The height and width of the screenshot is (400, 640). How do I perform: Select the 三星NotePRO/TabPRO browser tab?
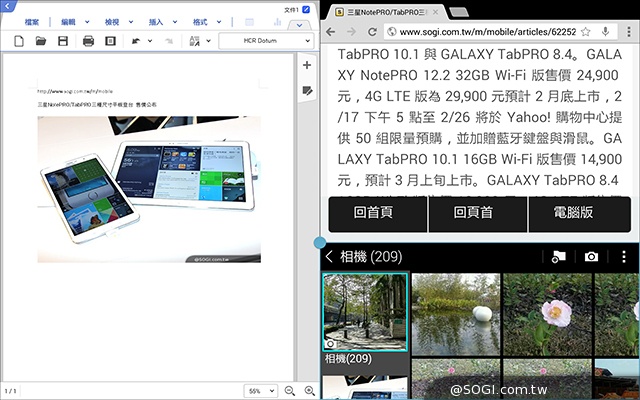click(384, 12)
